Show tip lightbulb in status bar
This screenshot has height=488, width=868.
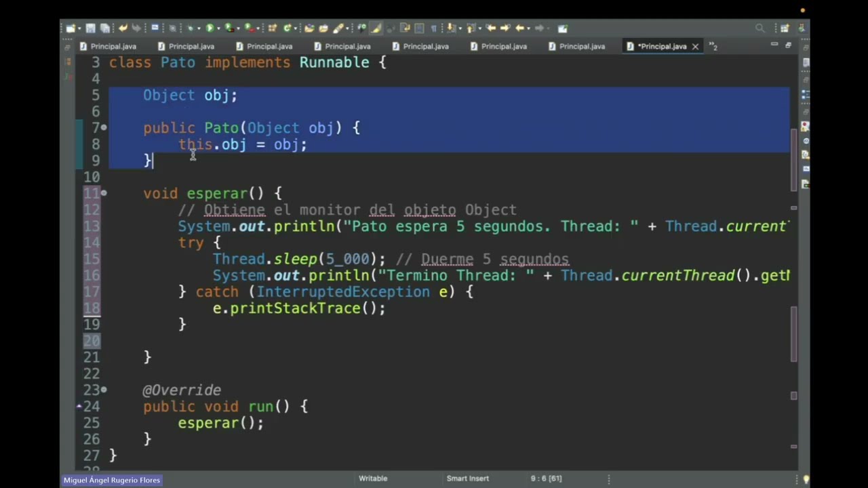tap(806, 479)
